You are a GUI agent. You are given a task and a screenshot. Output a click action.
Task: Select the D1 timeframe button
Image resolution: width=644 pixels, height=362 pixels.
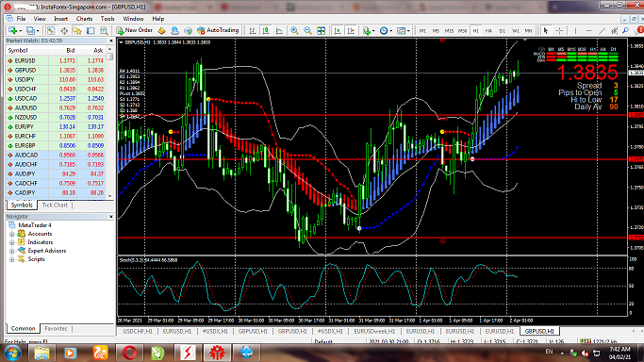(502, 31)
